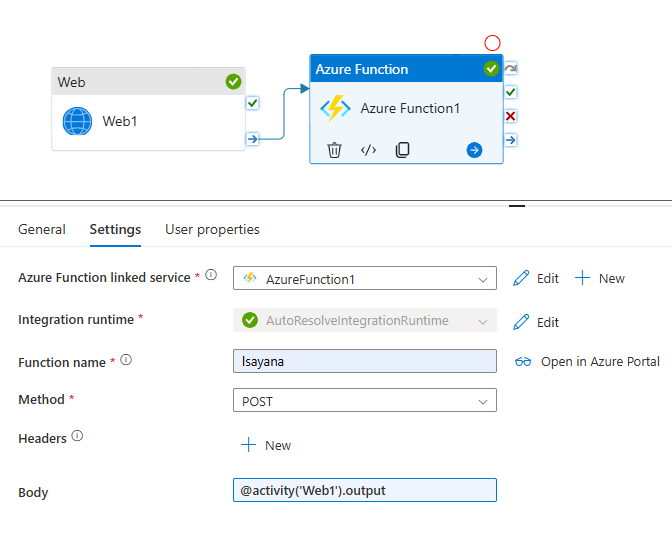This screenshot has width=672, height=545.
Task: Click the Web1 activity name
Action: [120, 121]
